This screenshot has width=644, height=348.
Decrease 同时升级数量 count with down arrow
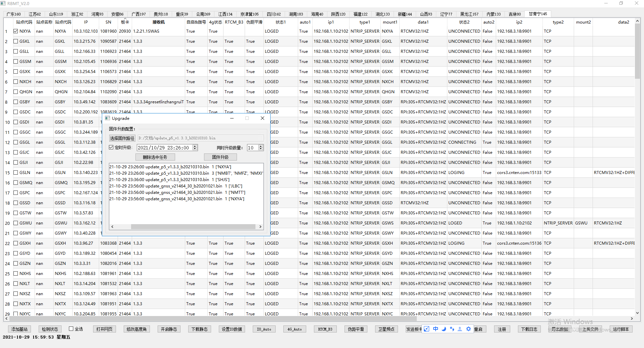tap(260, 149)
